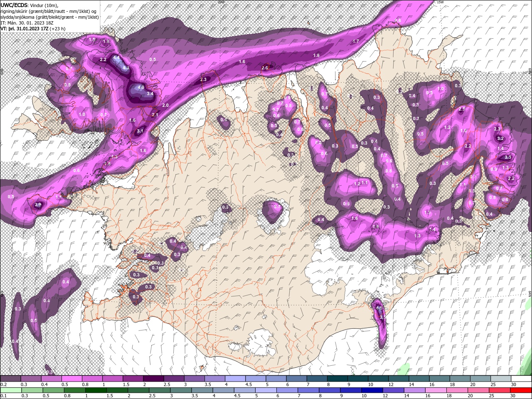Screen dimensions: 532x399
Task: Click the 2.0 precipitation value on the map
Action: (x=165, y=106)
